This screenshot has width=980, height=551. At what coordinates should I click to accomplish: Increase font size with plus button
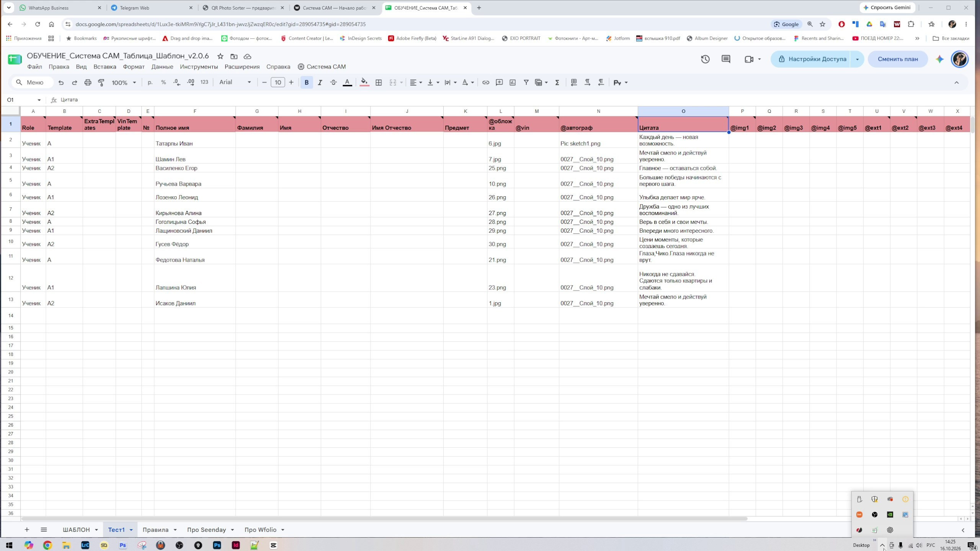(x=291, y=82)
